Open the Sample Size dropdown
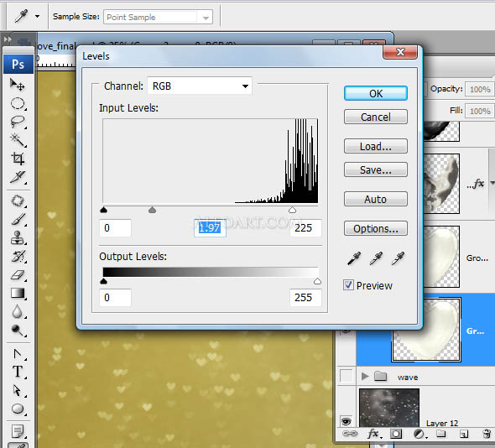The image size is (495, 448). pos(158,17)
